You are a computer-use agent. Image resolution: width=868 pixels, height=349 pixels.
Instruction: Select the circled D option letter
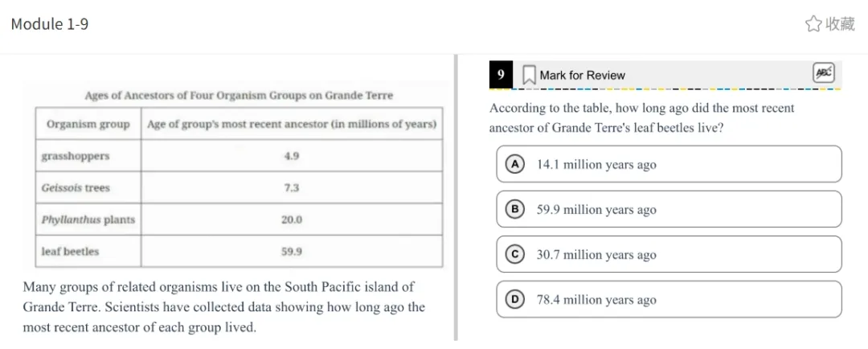tap(514, 299)
